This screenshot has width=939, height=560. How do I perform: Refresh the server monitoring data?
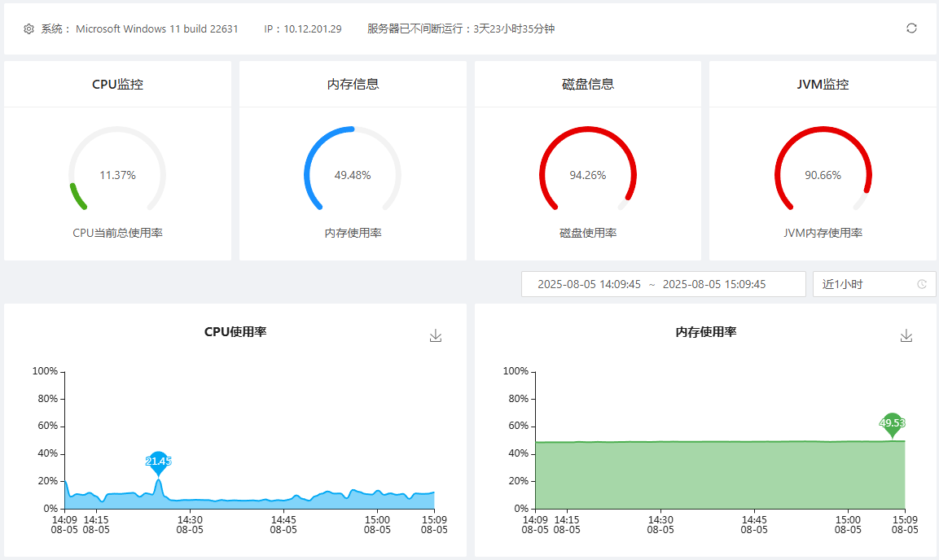(911, 28)
